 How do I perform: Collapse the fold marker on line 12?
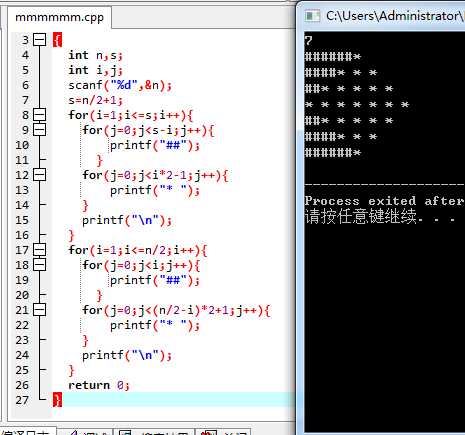[x=40, y=174]
